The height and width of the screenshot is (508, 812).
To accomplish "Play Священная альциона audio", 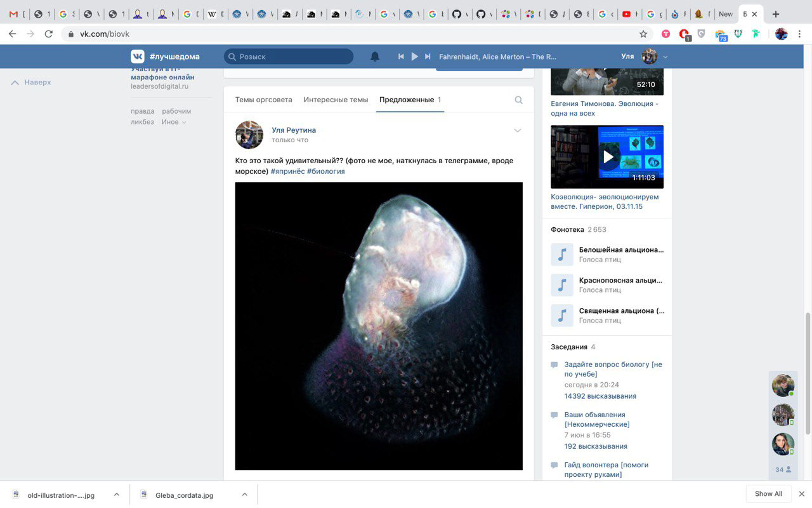I will click(x=562, y=316).
